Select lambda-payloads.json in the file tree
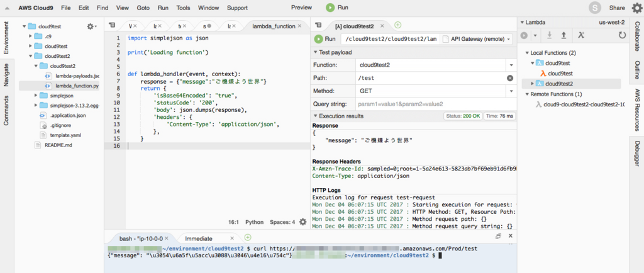This screenshot has height=273, width=644. click(x=77, y=76)
